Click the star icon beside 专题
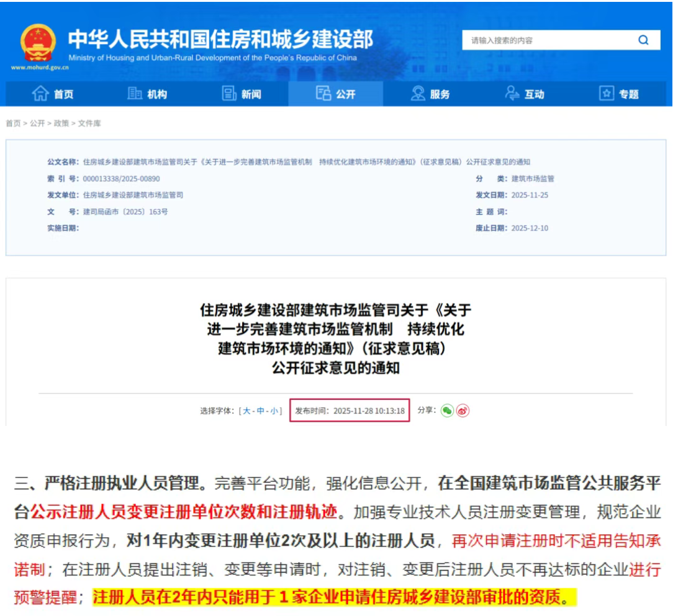Screen dimensions: 678x616 pyautogui.click(x=606, y=94)
